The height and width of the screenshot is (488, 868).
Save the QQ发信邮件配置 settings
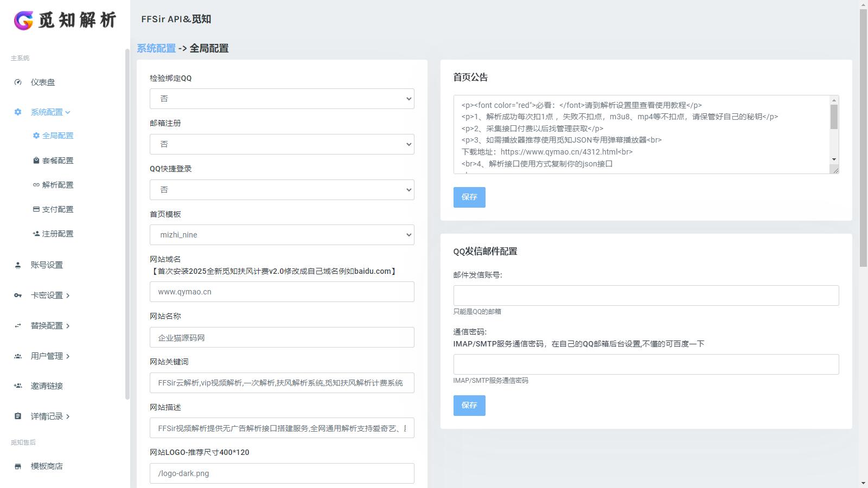click(x=469, y=405)
